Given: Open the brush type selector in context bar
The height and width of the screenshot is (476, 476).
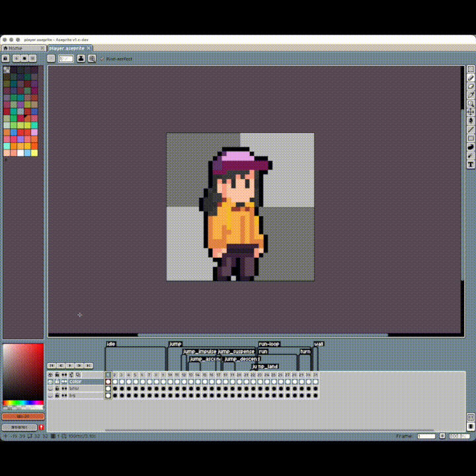Looking at the screenshot, I should (x=52, y=59).
